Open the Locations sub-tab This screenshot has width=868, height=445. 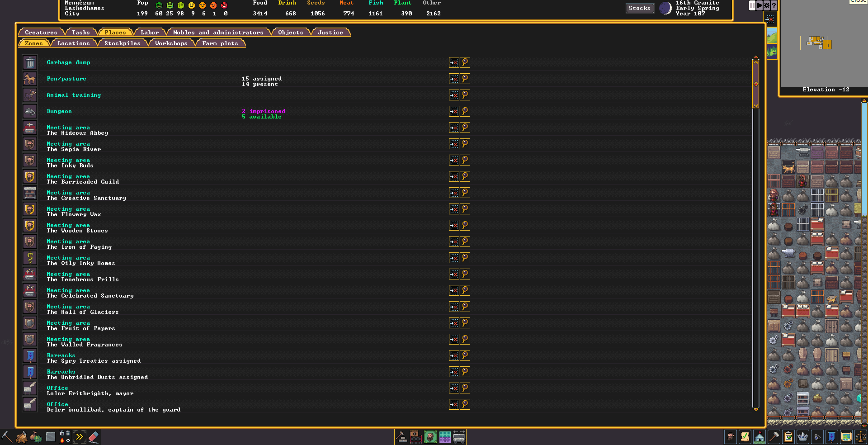pyautogui.click(x=74, y=43)
